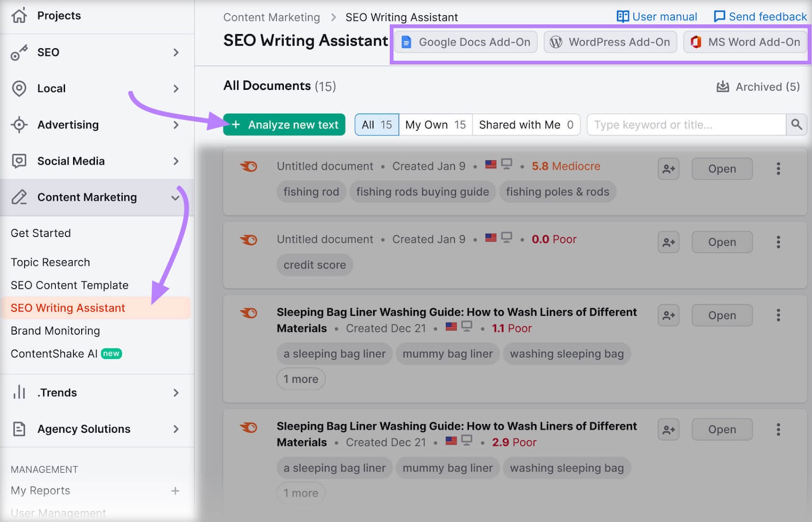Click the share icon on the credit score document
The height and width of the screenshot is (522, 812).
coord(668,242)
